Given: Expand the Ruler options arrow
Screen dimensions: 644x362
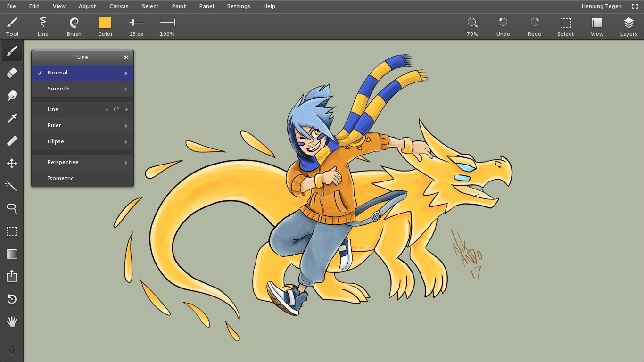Looking at the screenshot, I should pyautogui.click(x=126, y=126).
